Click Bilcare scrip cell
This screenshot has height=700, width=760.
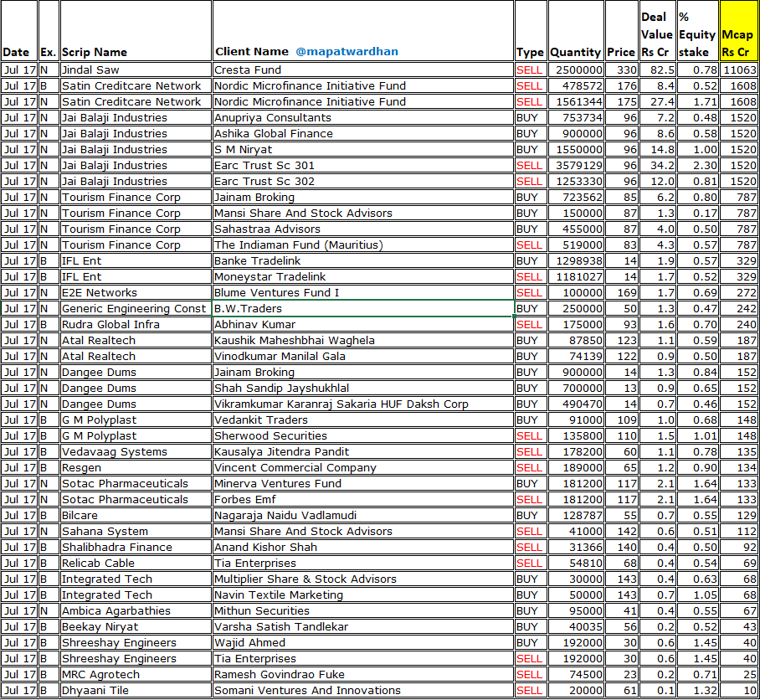(x=136, y=515)
